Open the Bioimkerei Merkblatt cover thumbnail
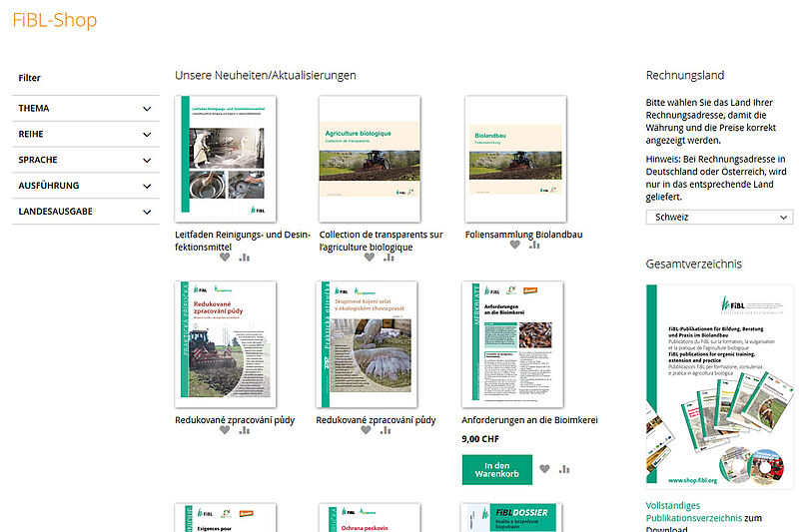799x532 pixels. (512, 344)
